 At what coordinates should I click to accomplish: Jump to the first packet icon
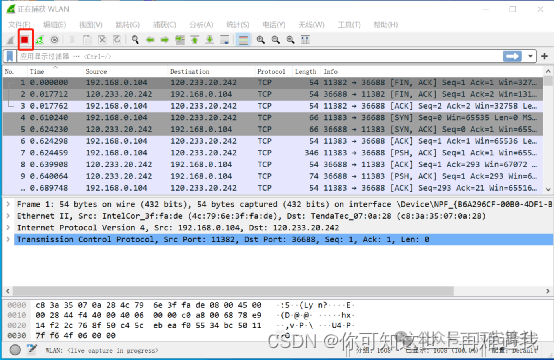pyautogui.click(x=195, y=40)
